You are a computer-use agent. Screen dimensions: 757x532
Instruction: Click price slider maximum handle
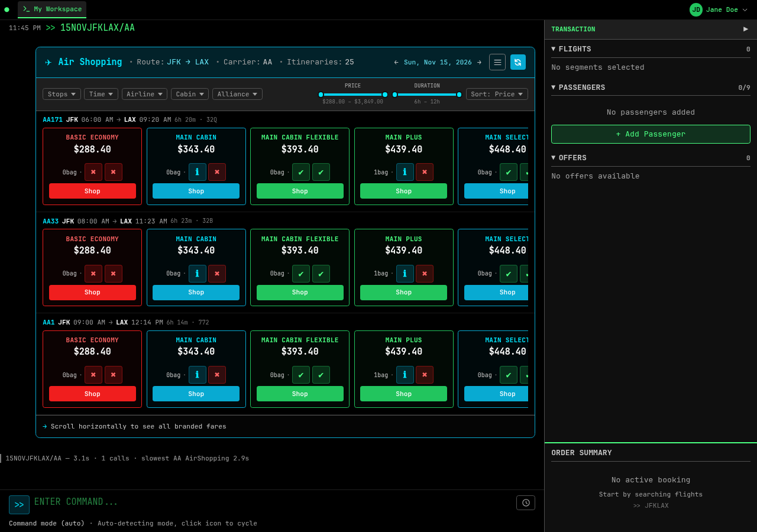pyautogui.click(x=385, y=95)
